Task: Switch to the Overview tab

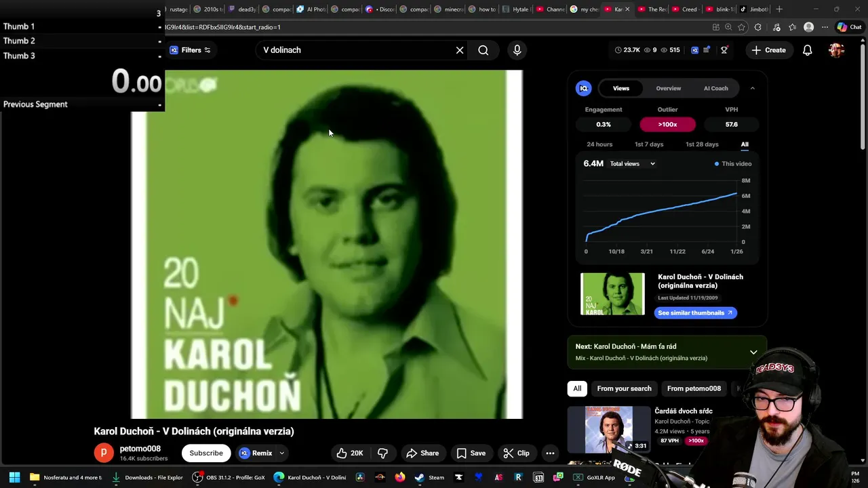Action: (x=669, y=88)
